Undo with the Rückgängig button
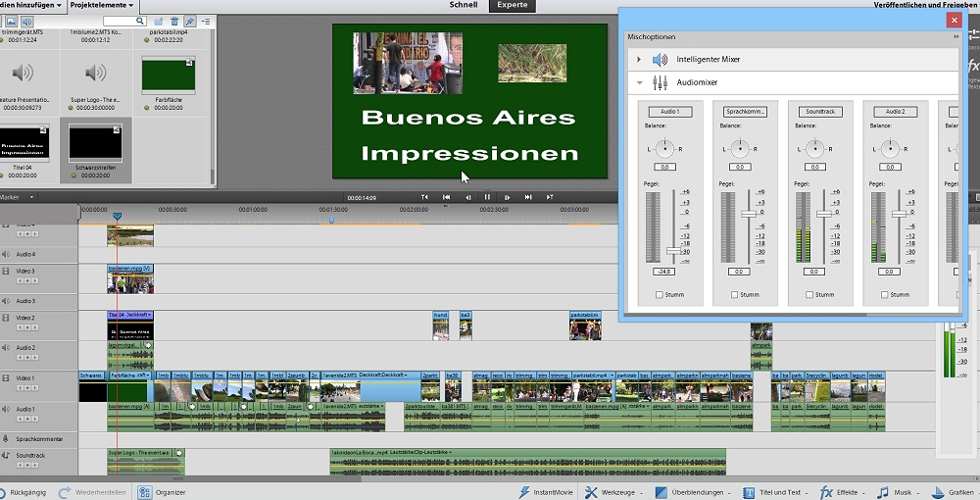 [x=24, y=492]
